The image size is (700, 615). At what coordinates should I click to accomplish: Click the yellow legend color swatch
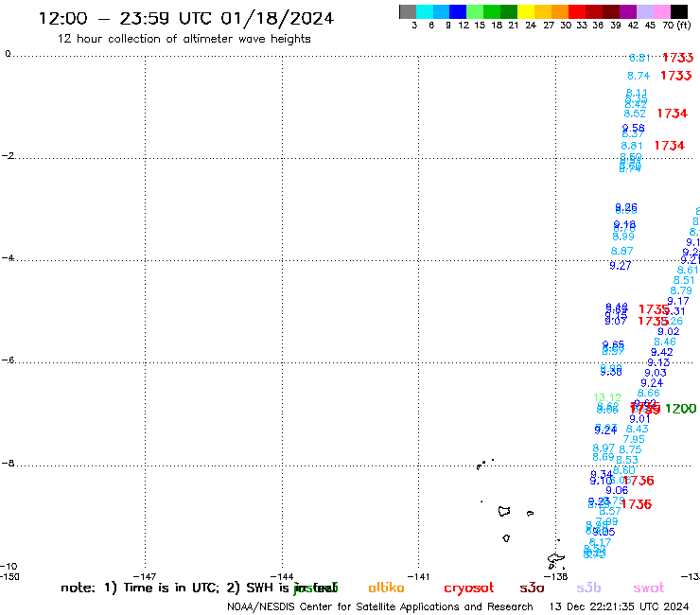click(x=526, y=11)
